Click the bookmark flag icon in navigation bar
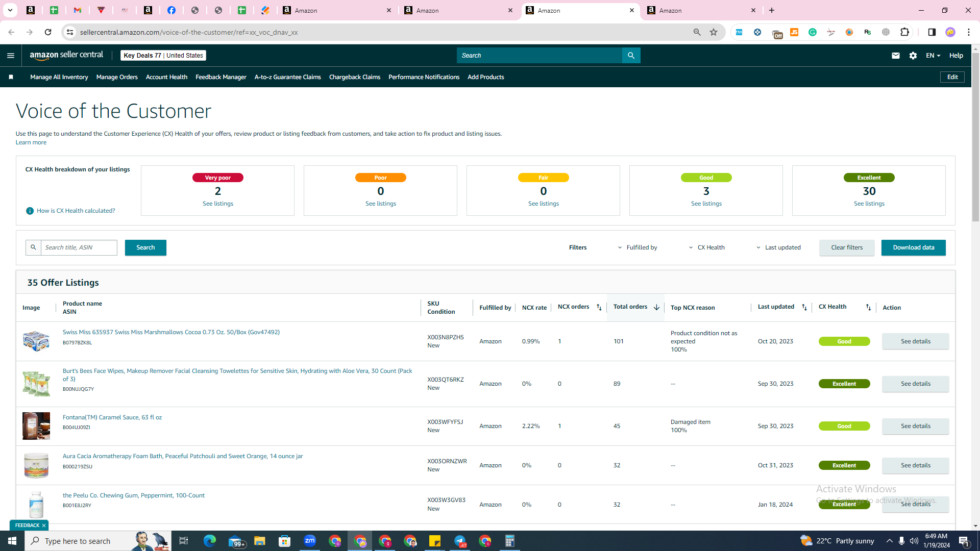Screen dimensions: 980x551 (11, 77)
